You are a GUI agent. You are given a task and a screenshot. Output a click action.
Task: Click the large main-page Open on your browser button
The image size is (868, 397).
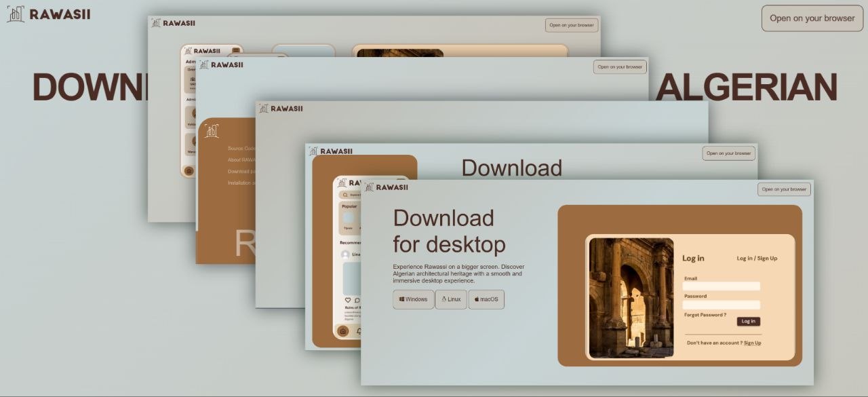pos(812,18)
